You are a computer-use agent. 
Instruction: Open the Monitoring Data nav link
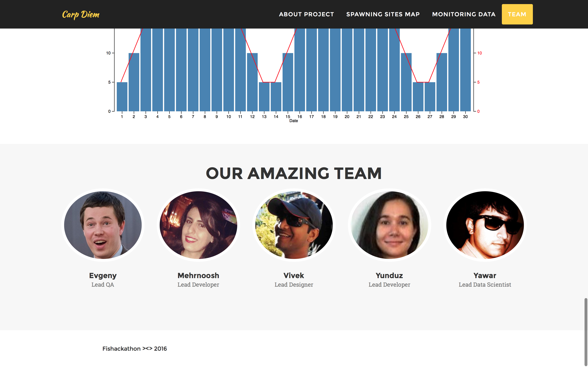coord(464,14)
